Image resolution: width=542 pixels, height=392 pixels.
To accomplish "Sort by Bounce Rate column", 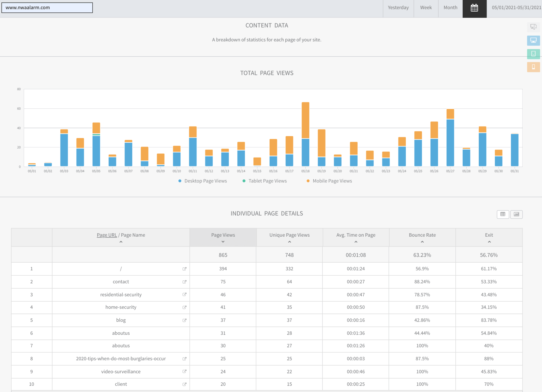I will click(422, 235).
